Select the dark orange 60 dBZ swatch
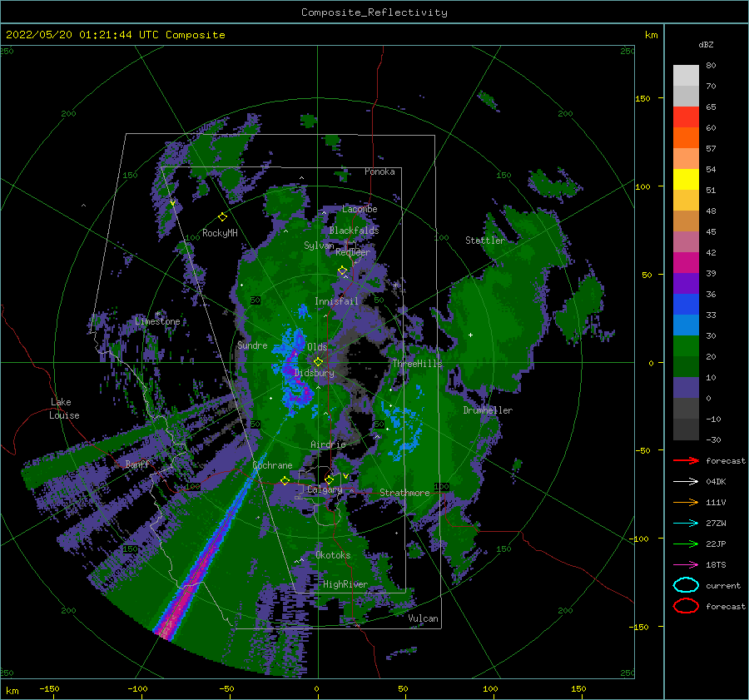 tap(686, 137)
